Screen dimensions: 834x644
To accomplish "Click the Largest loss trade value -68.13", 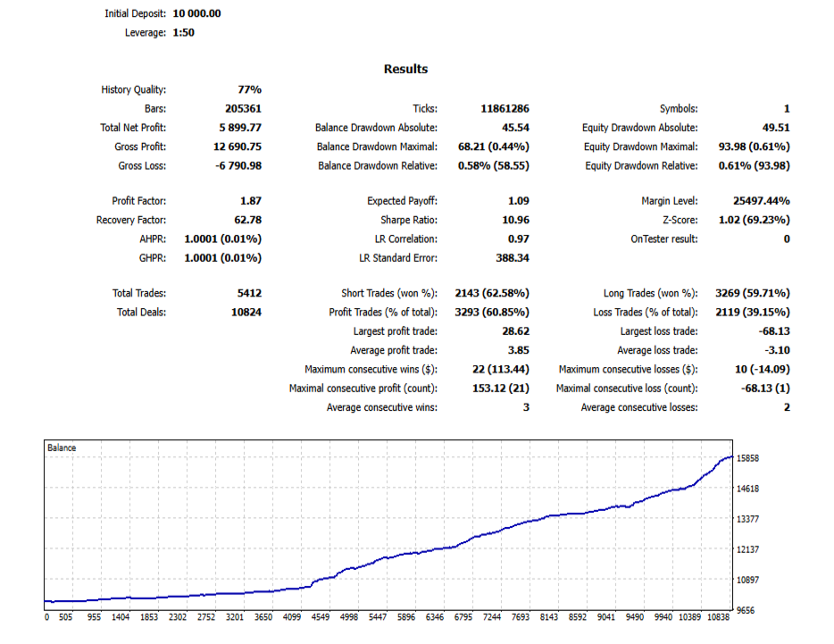I will click(x=774, y=331).
